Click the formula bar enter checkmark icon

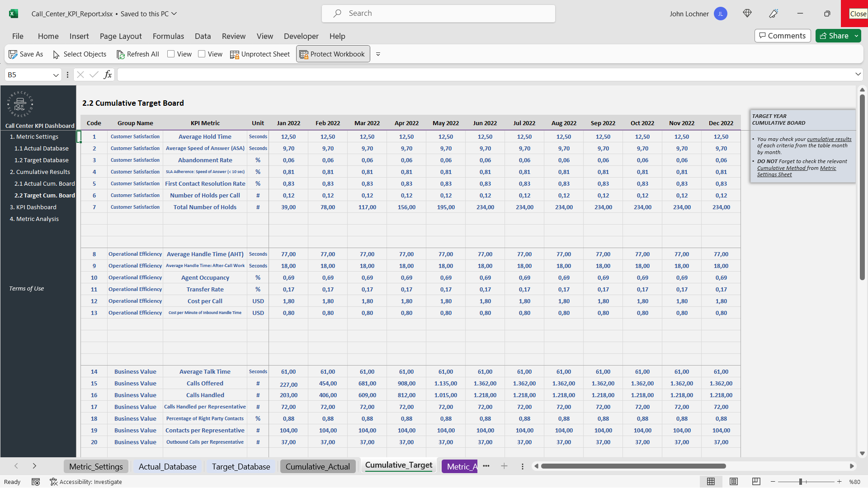click(94, 75)
